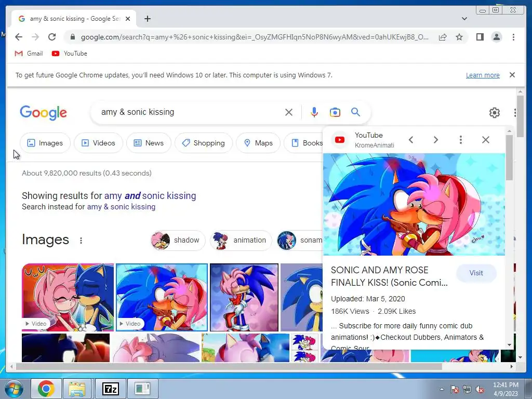532x399 pixels.
Task: Collapse the Chrome tab search chevron
Action: pos(464,19)
